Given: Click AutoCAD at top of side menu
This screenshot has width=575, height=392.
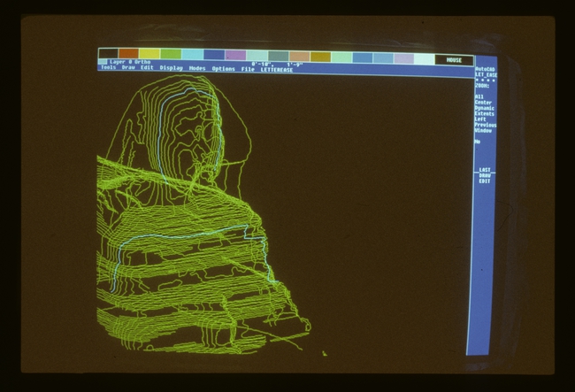Looking at the screenshot, I should pos(485,68).
